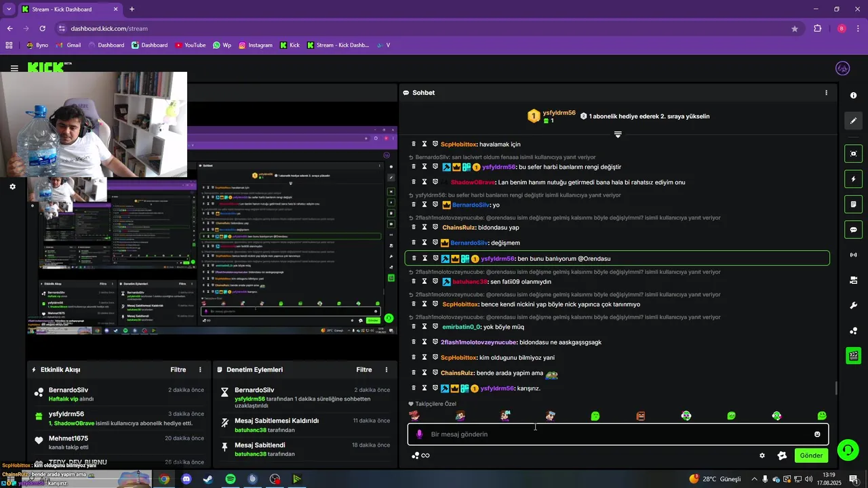
Task: Click the three-dots points icon in sidebar
Action: (x=853, y=331)
